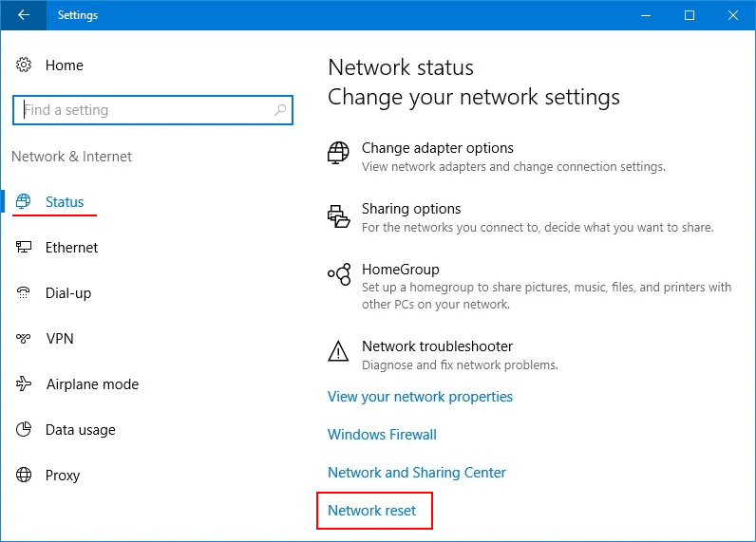Click the Airplane mode icon

24,384
